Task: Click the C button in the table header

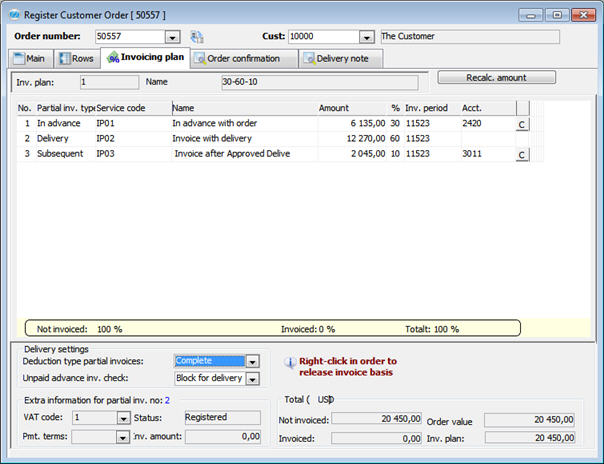Action: click(x=521, y=107)
